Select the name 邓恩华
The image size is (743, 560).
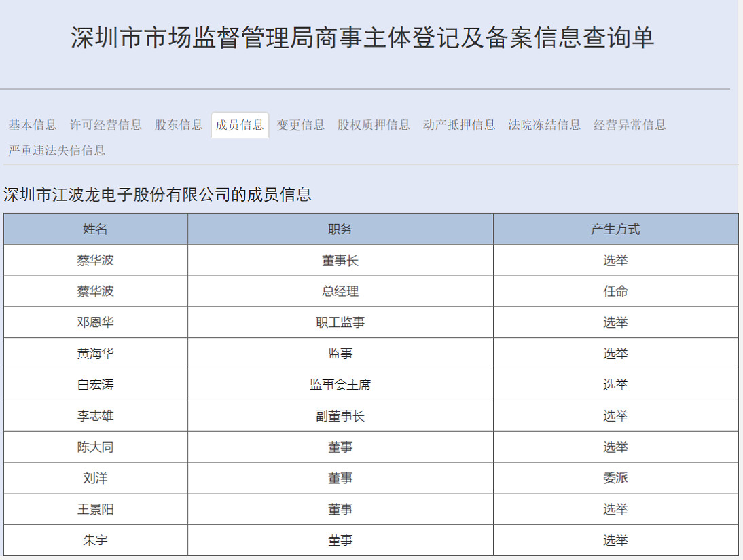tap(95, 322)
